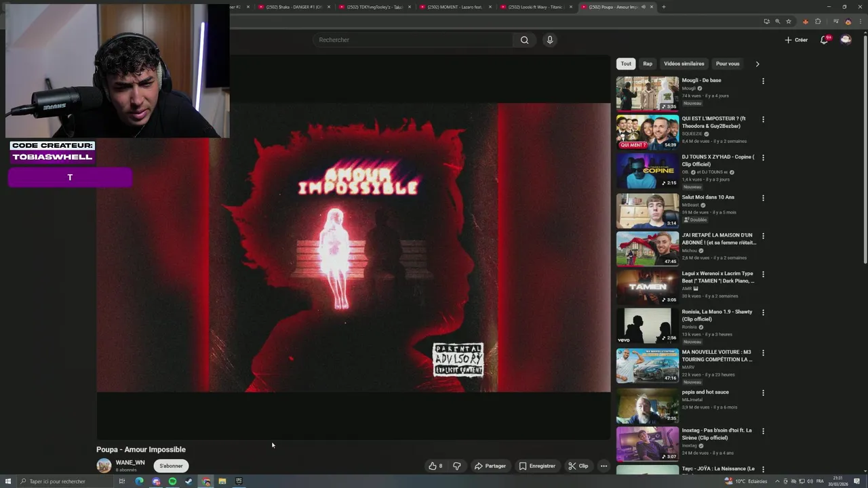
Task: Open options menu for MA NOUVELLE VOITURE video
Action: (x=763, y=353)
